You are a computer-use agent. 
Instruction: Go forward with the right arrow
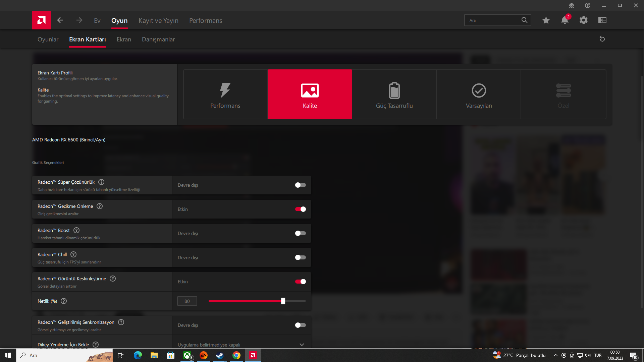[79, 20]
